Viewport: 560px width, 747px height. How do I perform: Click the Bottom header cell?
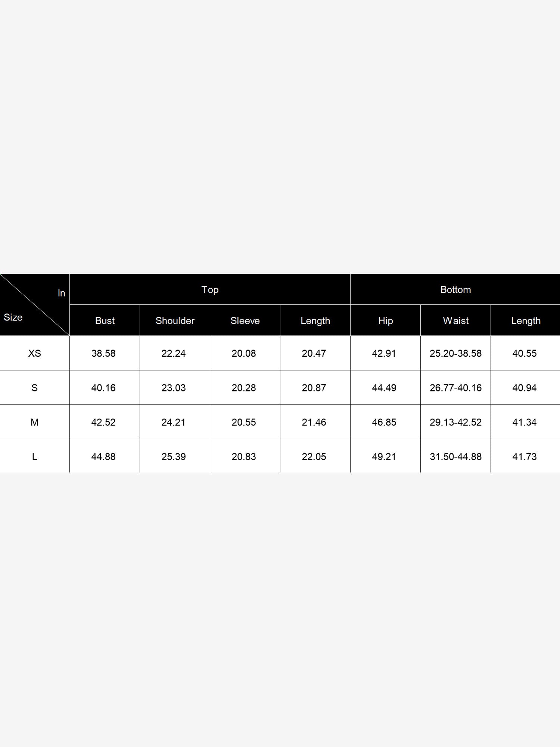(x=455, y=289)
